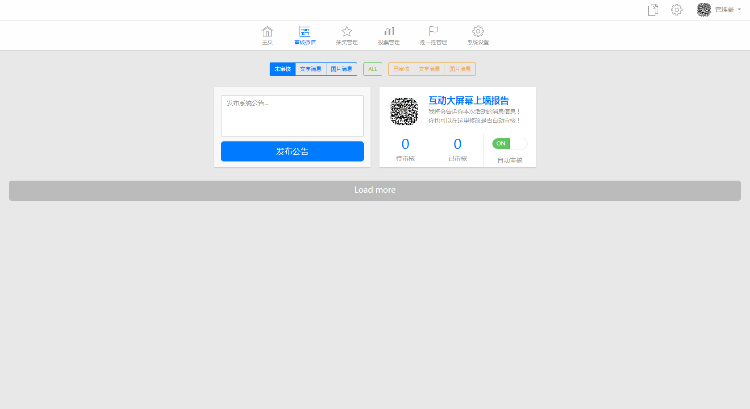This screenshot has height=409, width=750.
Task: Click the green ALL filter button
Action: 373,69
